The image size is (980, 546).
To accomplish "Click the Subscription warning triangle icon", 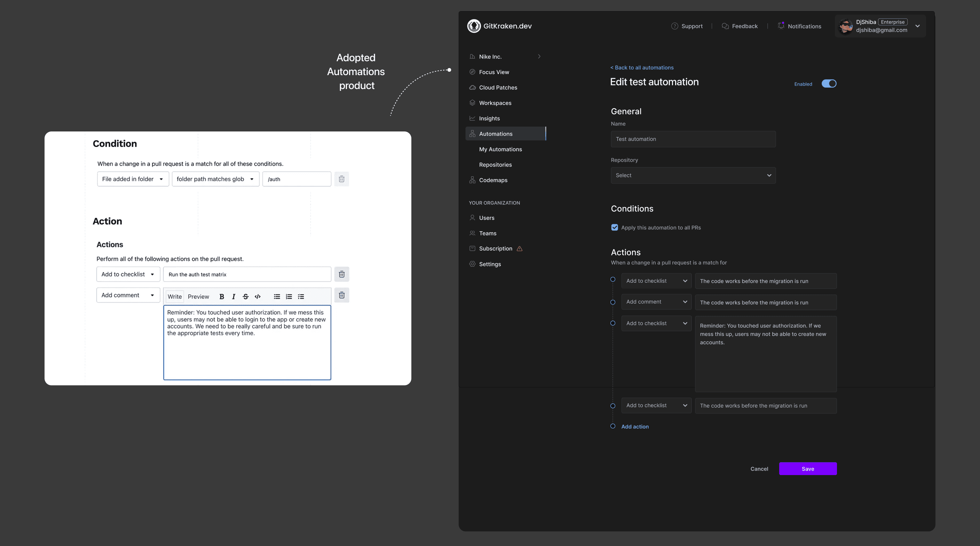I will [519, 249].
